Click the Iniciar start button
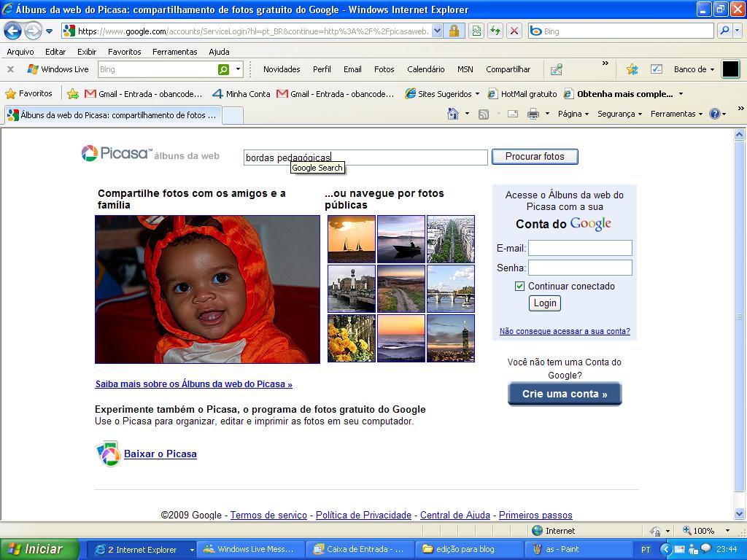This screenshot has height=560, width=747. pyautogui.click(x=39, y=549)
